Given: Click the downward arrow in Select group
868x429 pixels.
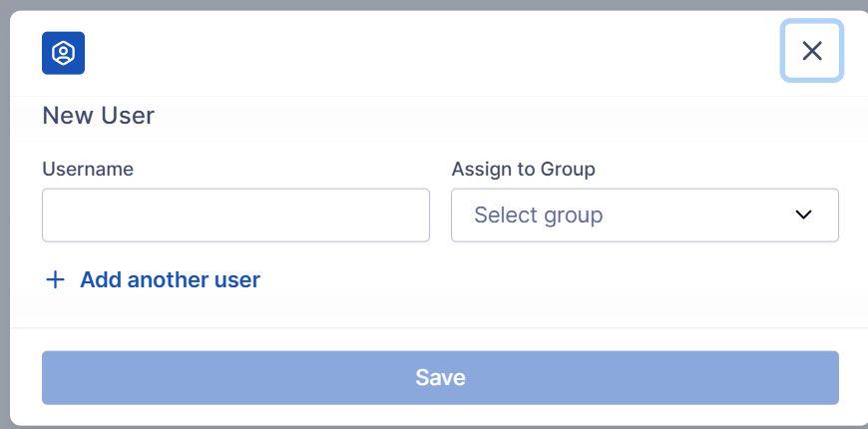Looking at the screenshot, I should 804,215.
